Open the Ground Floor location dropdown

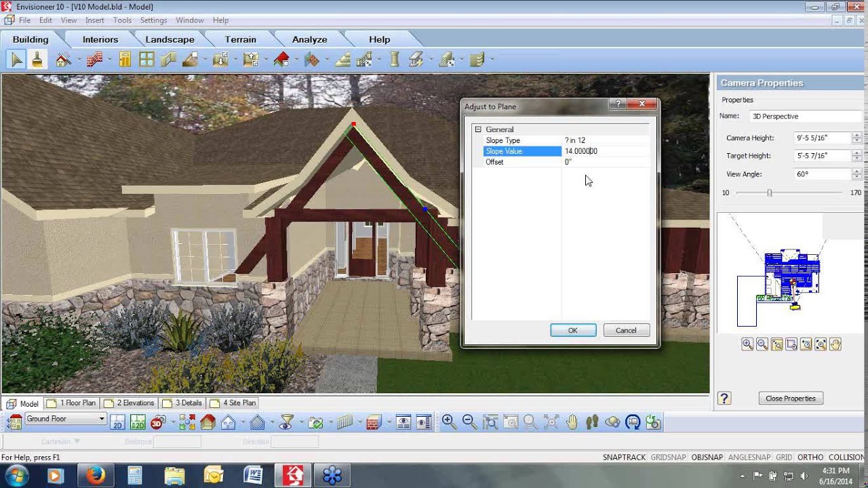(65, 419)
